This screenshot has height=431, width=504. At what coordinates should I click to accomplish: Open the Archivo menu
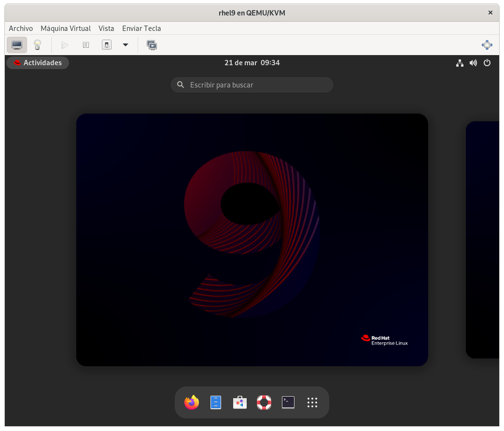pyautogui.click(x=21, y=29)
